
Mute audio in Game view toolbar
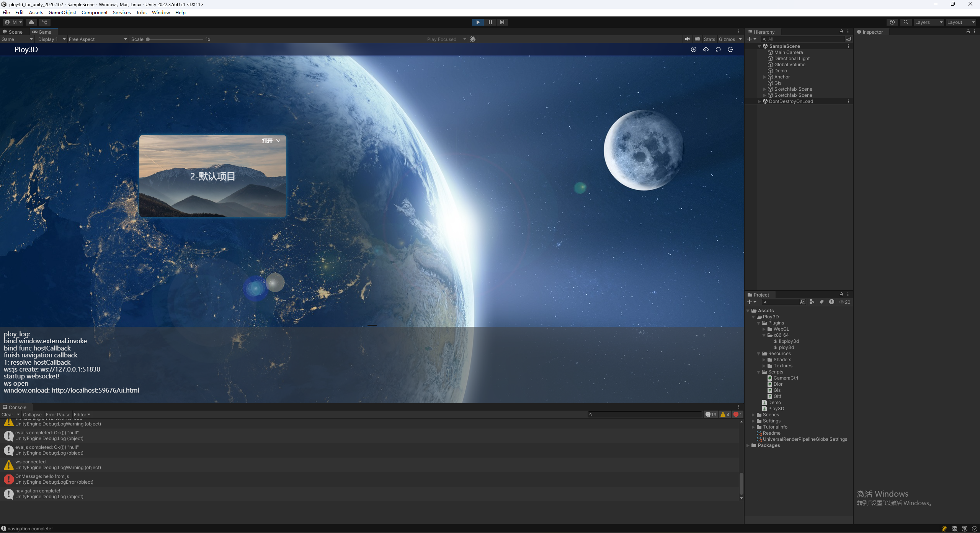click(688, 39)
